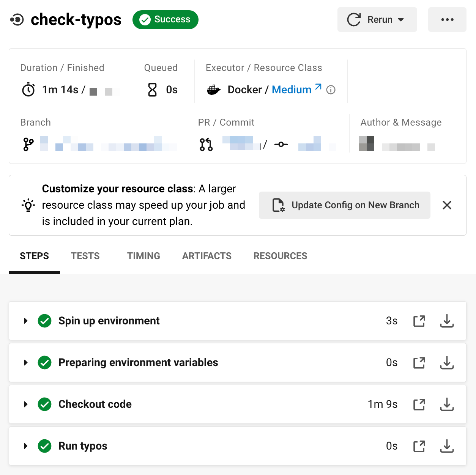476x475 pixels.
Task: Switch to the ARTIFACTS tab
Action: pyautogui.click(x=207, y=256)
